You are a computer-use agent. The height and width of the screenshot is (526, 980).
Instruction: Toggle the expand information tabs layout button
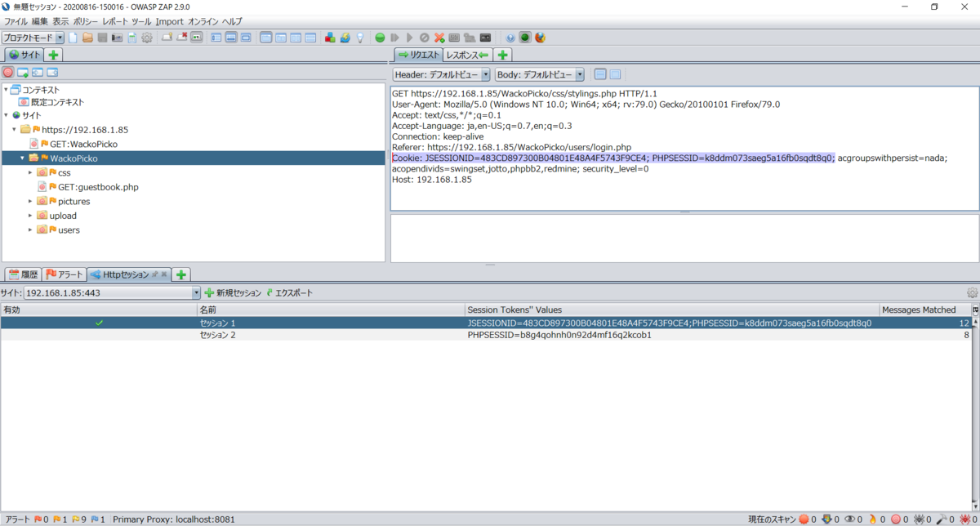tap(230, 38)
